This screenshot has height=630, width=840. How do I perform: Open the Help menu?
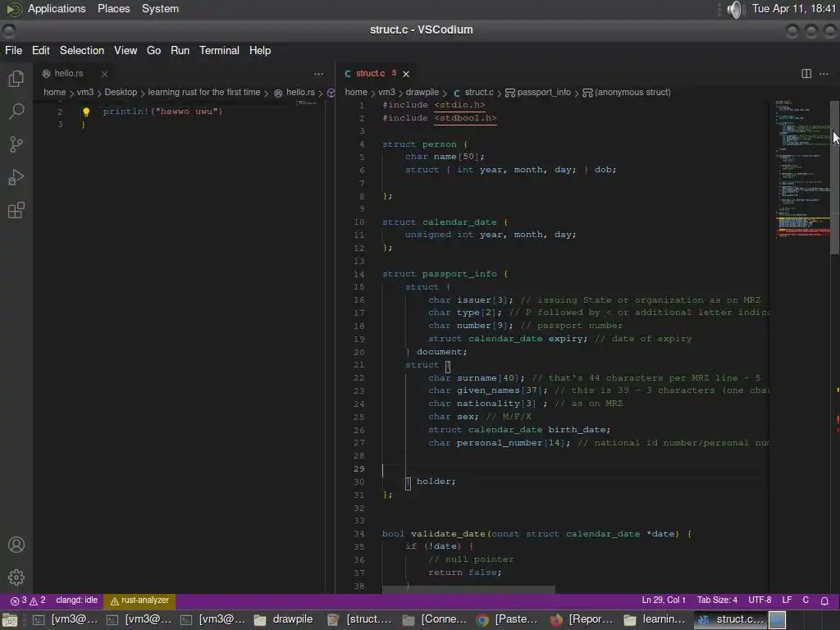(260, 50)
